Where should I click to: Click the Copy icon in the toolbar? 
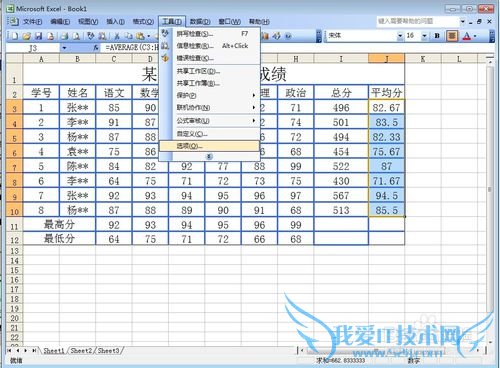coord(129,36)
